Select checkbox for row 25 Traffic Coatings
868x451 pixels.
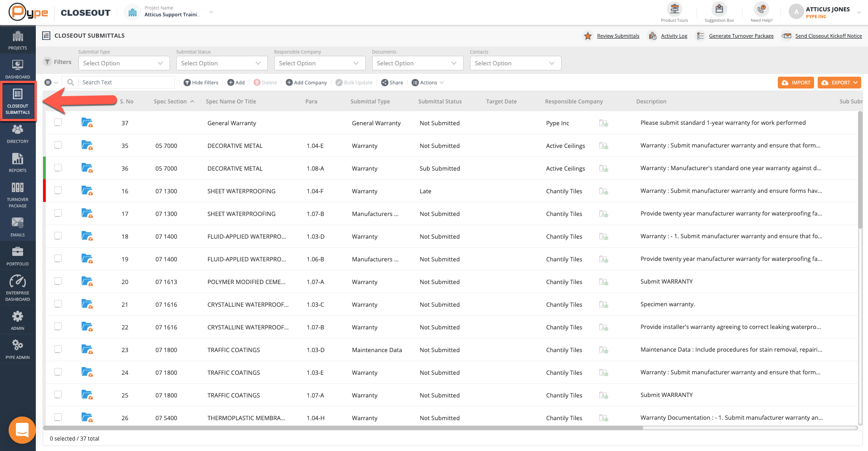click(x=58, y=394)
